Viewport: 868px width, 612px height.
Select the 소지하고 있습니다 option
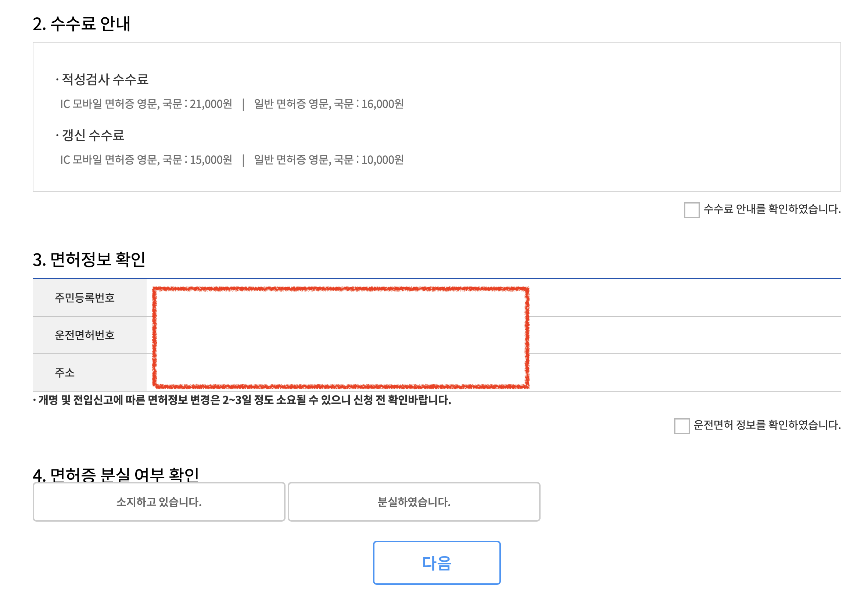(x=159, y=502)
